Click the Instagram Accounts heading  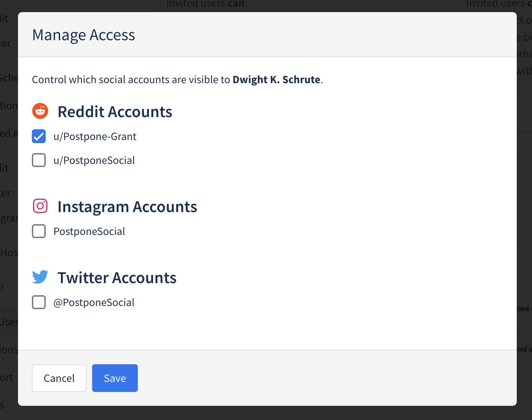pyautogui.click(x=127, y=207)
